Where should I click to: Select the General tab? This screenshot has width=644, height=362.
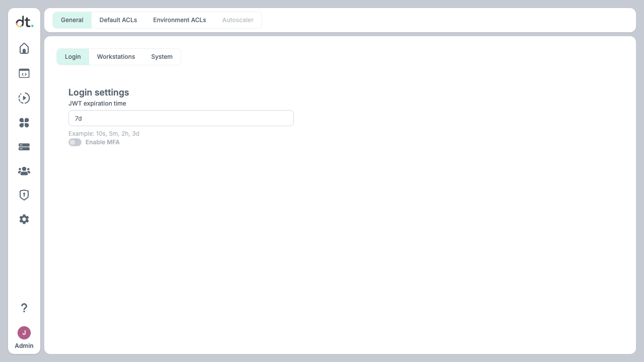72,20
